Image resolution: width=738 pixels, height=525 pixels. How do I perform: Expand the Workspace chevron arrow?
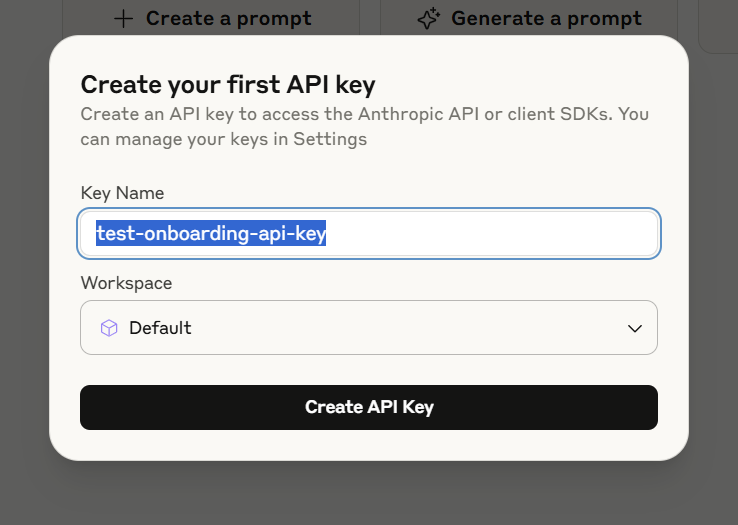pos(634,328)
